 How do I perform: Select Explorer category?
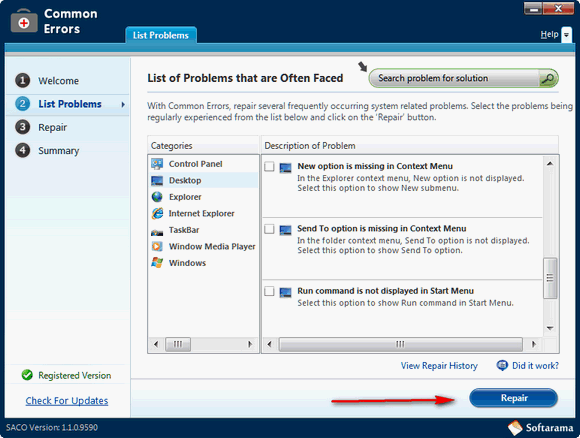tap(203, 197)
